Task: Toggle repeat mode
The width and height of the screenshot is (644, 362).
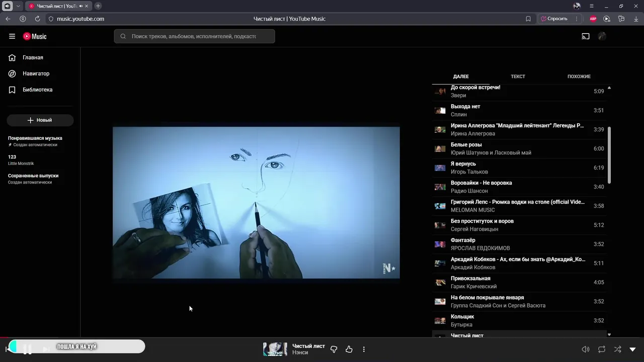Action: tap(601, 349)
